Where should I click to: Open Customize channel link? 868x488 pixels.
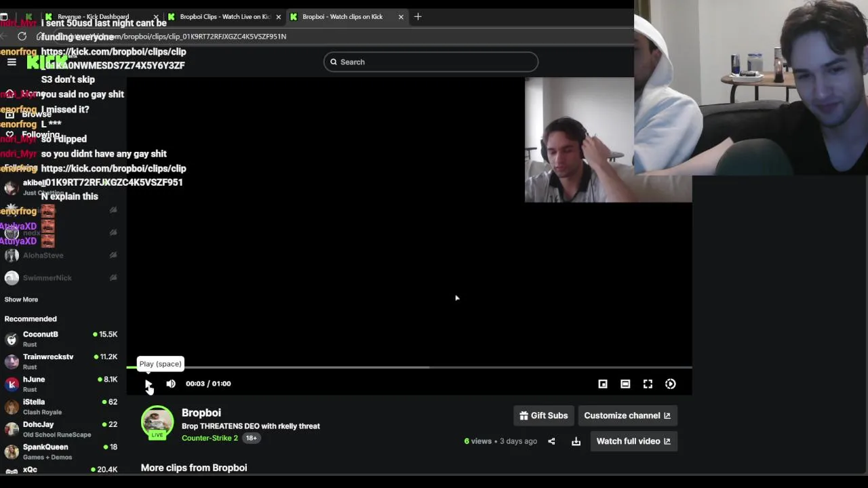point(627,415)
